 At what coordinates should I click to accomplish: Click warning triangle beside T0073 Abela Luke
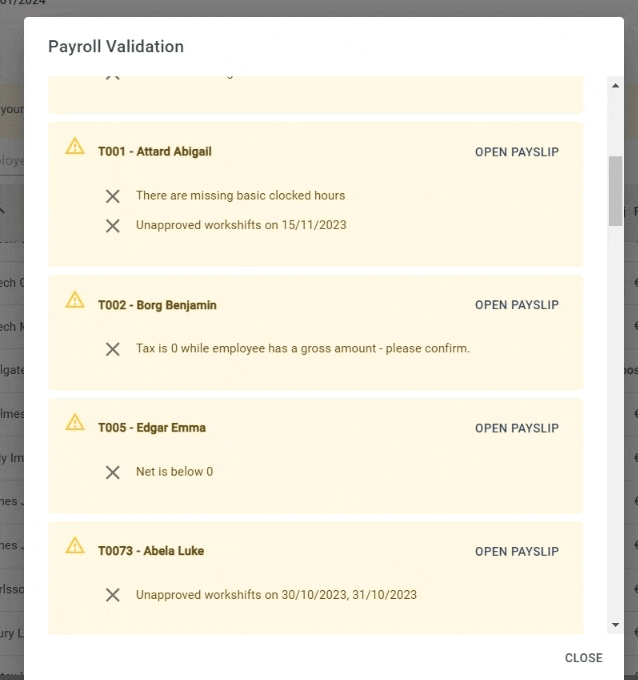pos(75,546)
